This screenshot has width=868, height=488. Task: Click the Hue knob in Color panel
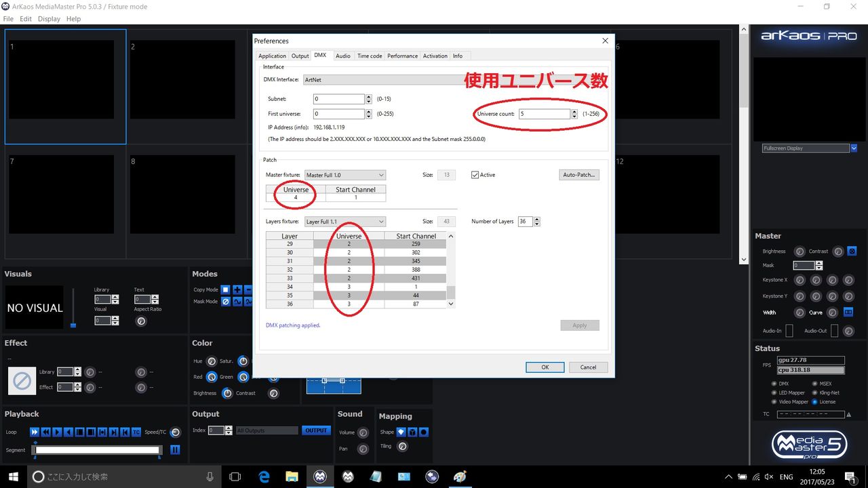click(x=211, y=361)
